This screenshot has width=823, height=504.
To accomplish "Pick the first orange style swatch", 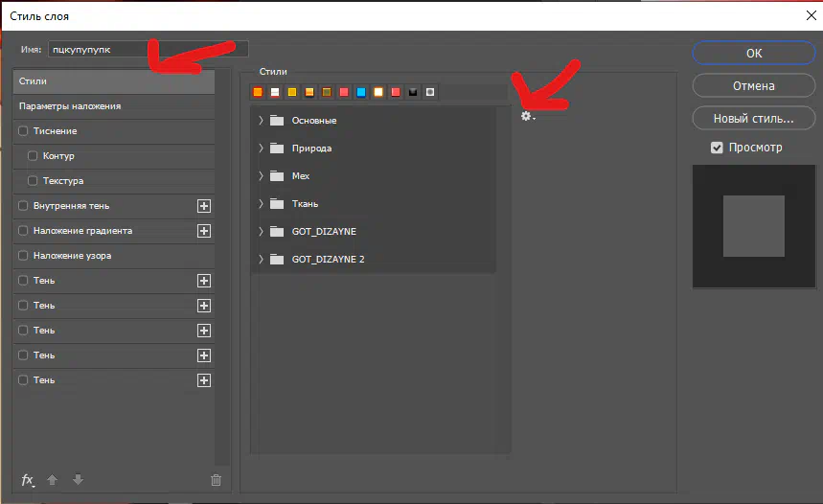I will [258, 92].
